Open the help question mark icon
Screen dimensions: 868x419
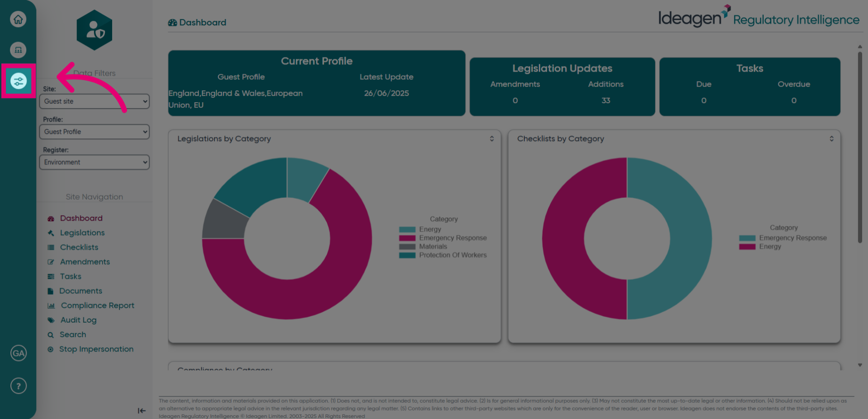(19, 386)
